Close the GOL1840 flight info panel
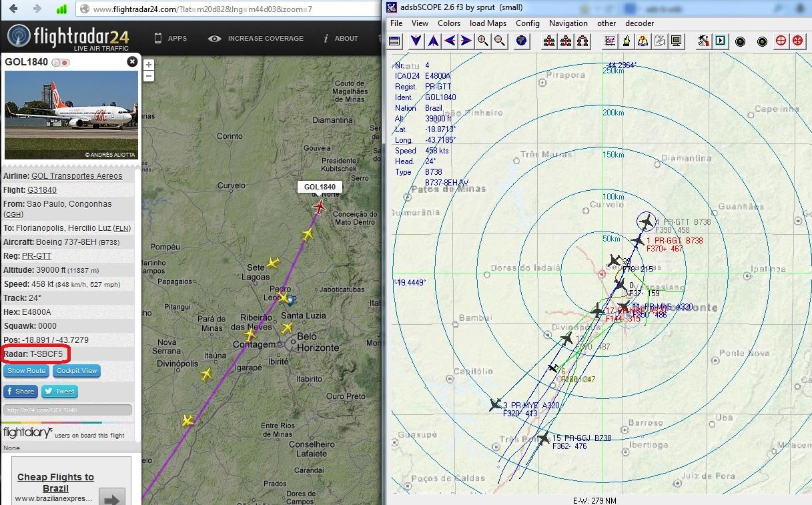The height and width of the screenshot is (505, 812). (132, 61)
